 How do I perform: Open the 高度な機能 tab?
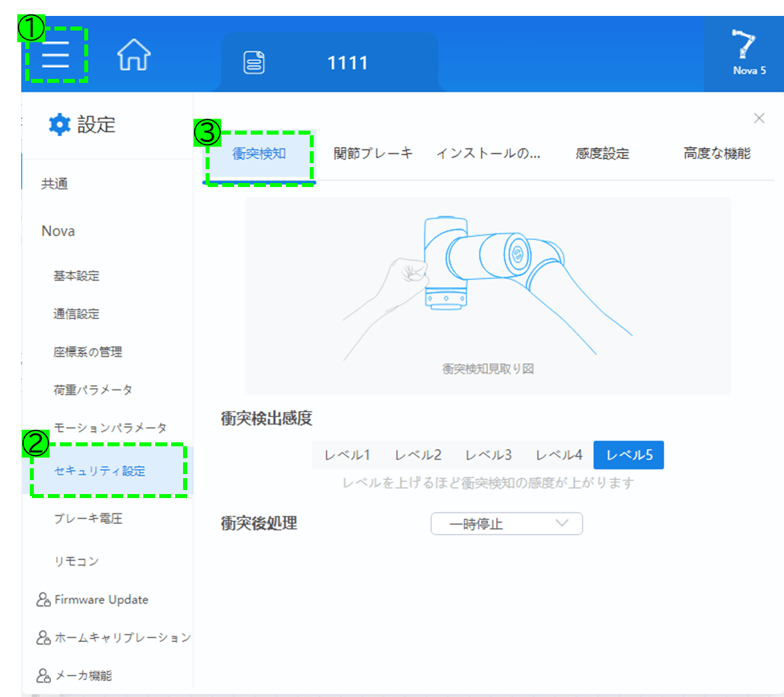[x=716, y=153]
